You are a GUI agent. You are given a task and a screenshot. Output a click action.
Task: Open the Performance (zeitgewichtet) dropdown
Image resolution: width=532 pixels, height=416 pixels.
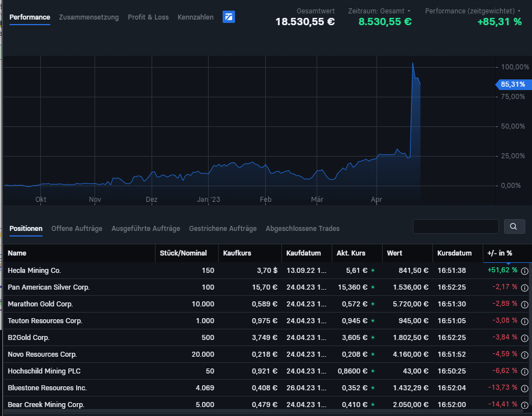point(473,11)
